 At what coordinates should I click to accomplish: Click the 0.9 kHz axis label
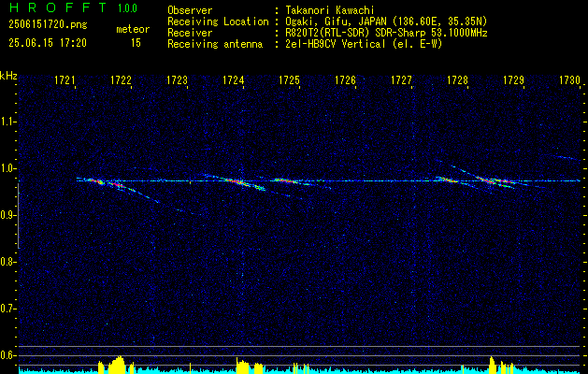coord(7,215)
